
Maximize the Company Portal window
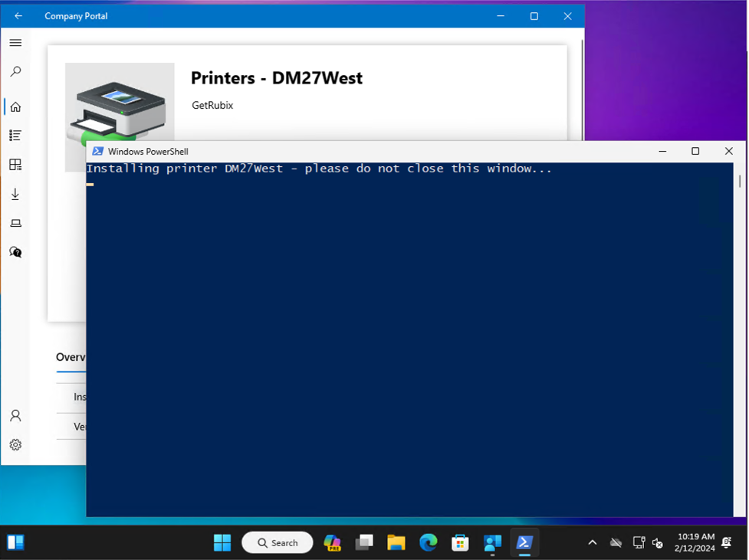[534, 16]
